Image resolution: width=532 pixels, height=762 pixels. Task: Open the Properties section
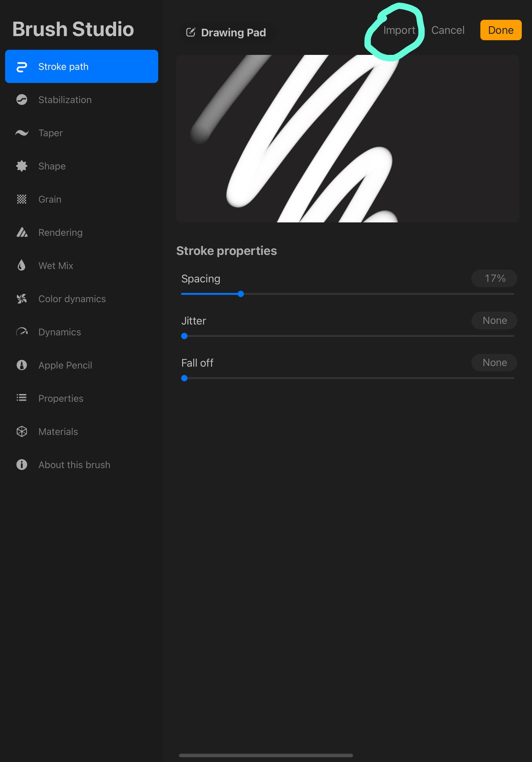(61, 398)
